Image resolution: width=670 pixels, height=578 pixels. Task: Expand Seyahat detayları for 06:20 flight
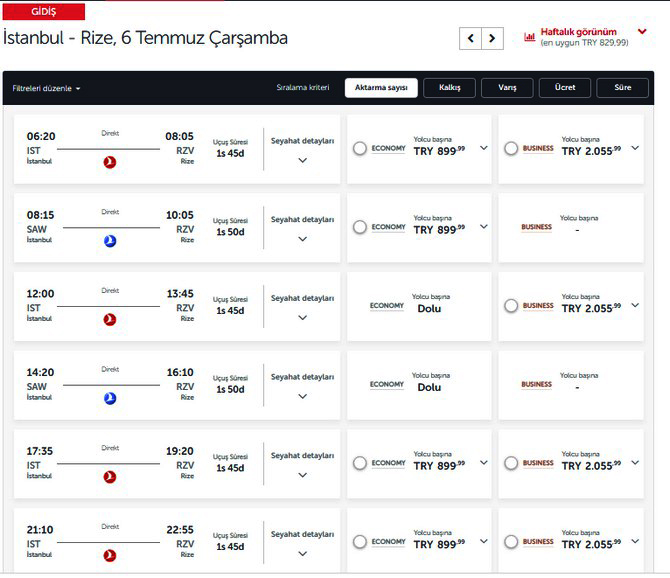(x=303, y=160)
